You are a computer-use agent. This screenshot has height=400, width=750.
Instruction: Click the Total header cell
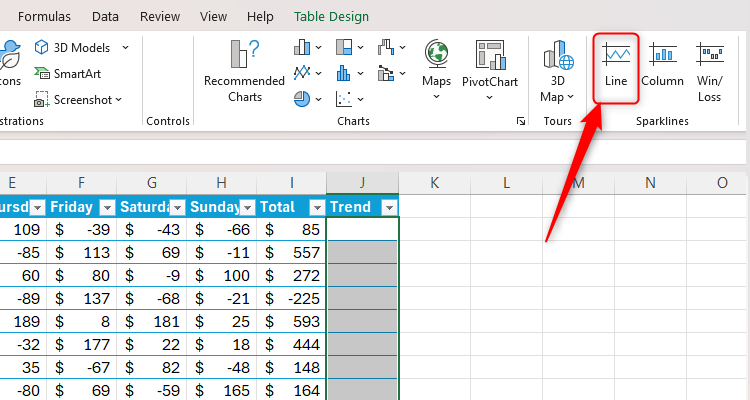[291, 207]
